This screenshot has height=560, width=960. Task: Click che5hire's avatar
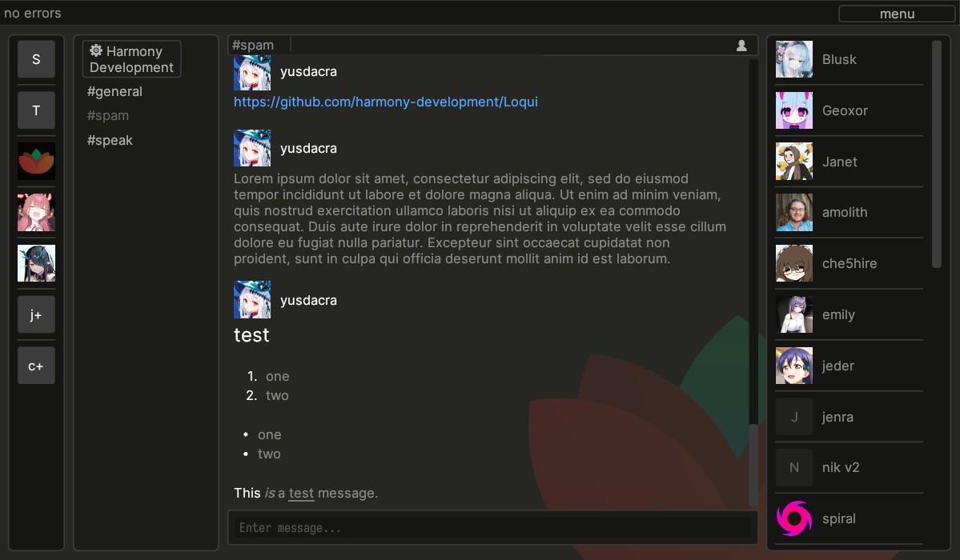point(794,263)
